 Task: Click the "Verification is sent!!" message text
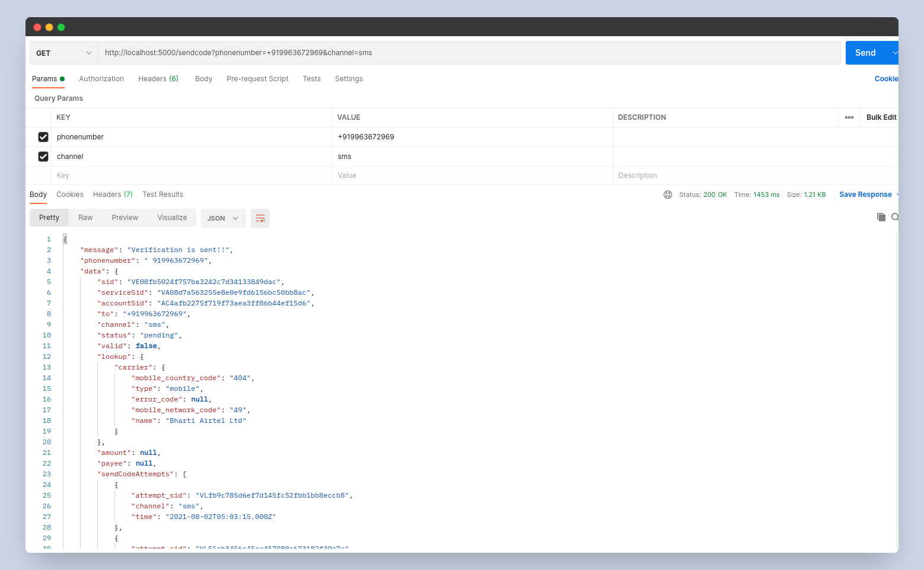(x=178, y=250)
